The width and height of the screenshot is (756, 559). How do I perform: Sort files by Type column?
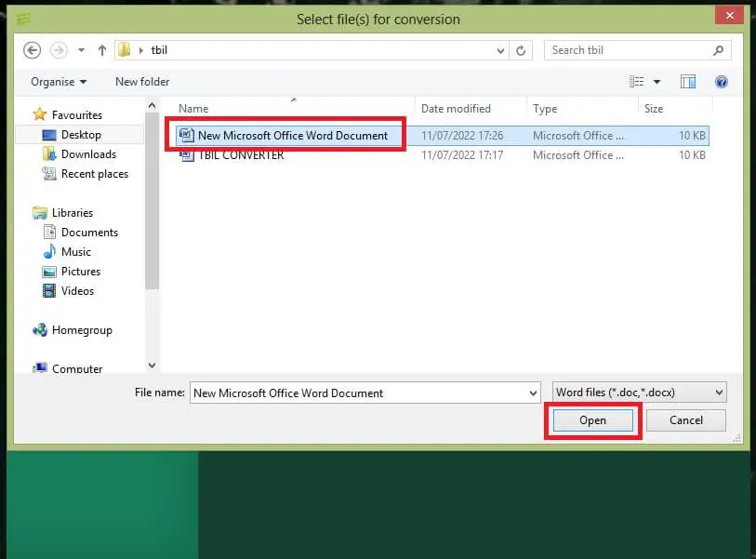pos(545,109)
